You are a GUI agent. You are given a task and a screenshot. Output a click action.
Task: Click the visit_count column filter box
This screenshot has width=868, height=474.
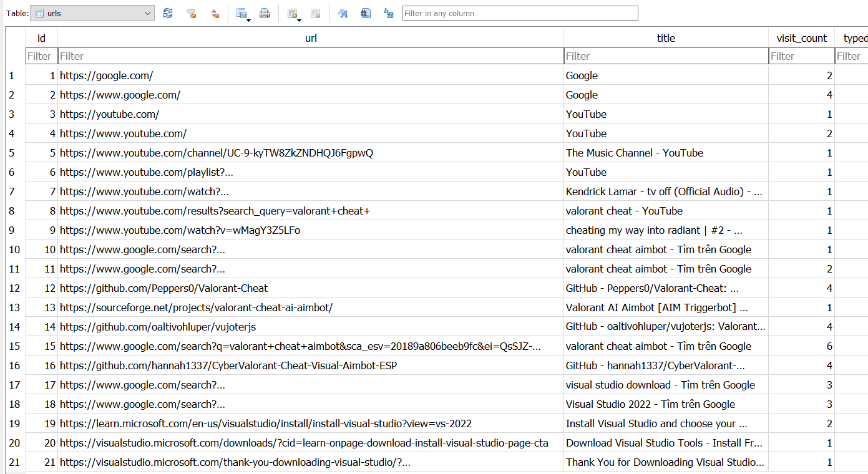[801, 56]
